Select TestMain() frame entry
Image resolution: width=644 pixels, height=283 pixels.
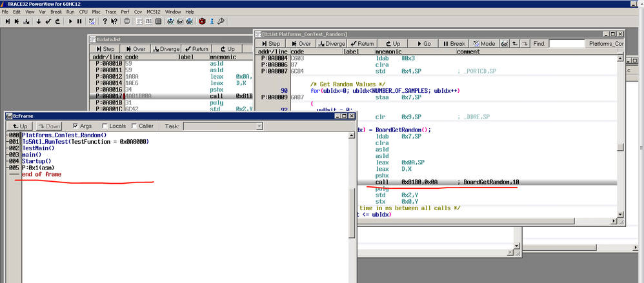point(38,148)
